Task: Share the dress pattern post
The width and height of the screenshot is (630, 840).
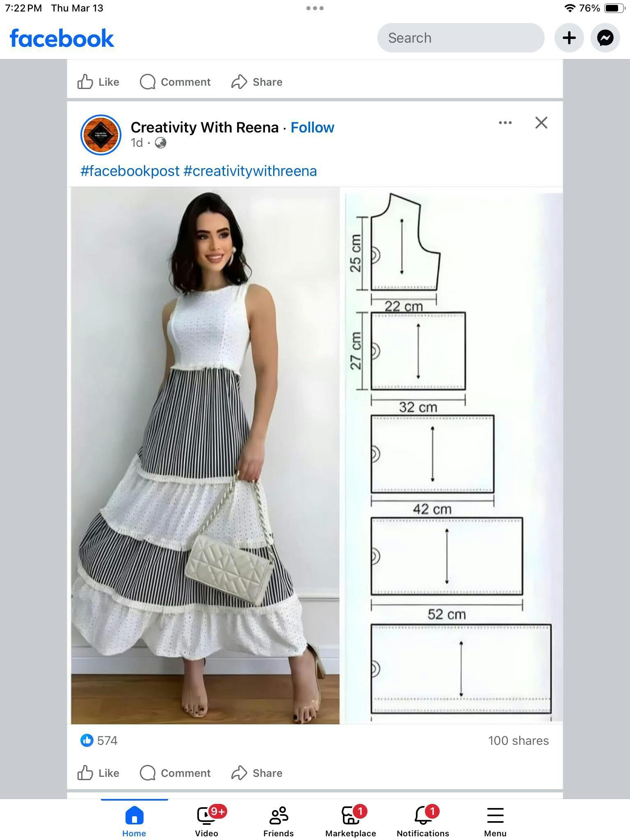Action: [257, 773]
